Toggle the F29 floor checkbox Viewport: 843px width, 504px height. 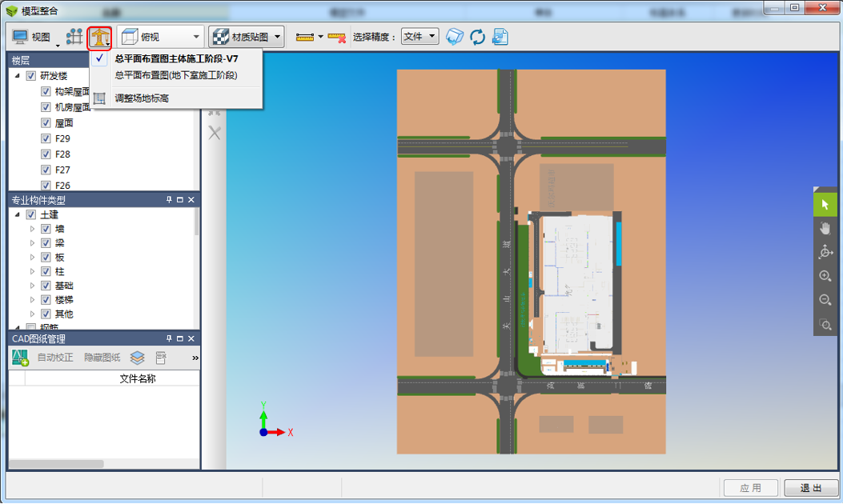(46, 138)
